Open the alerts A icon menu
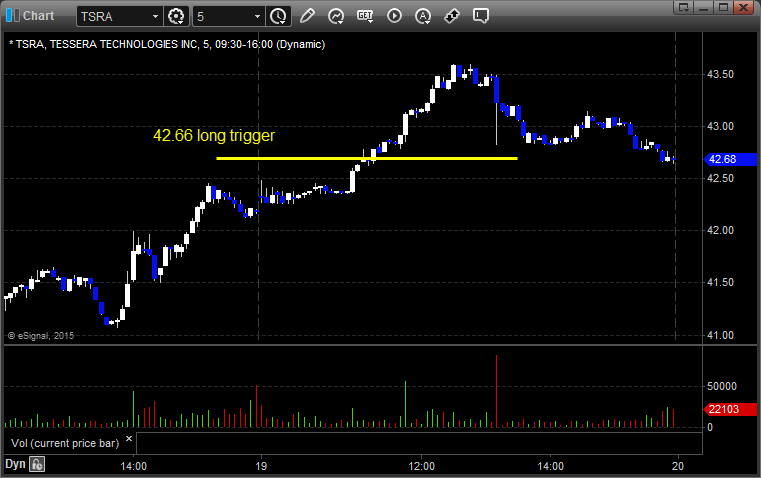The height and width of the screenshot is (478, 761). coord(423,16)
